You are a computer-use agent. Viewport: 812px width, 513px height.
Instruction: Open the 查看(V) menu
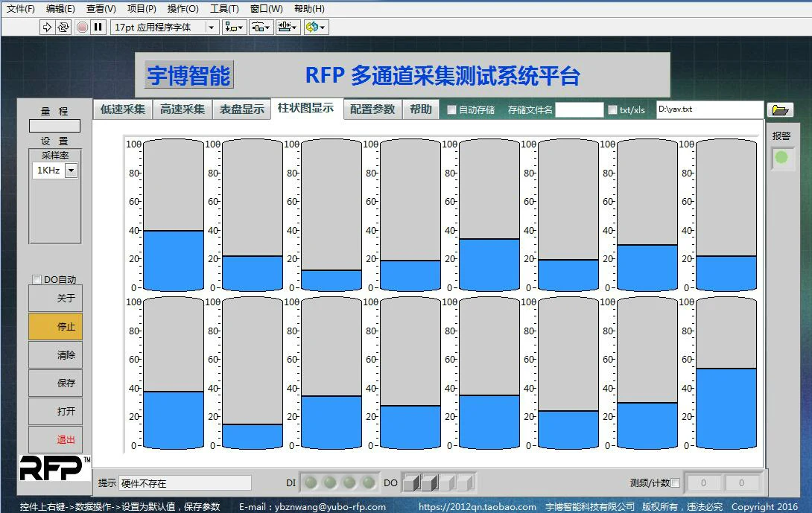click(101, 9)
